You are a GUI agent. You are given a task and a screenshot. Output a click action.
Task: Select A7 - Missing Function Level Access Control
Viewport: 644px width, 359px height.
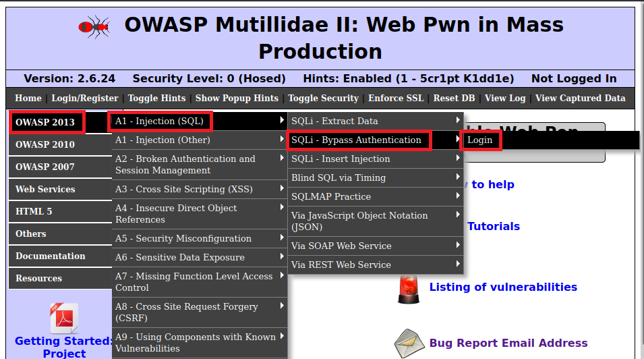click(200, 282)
